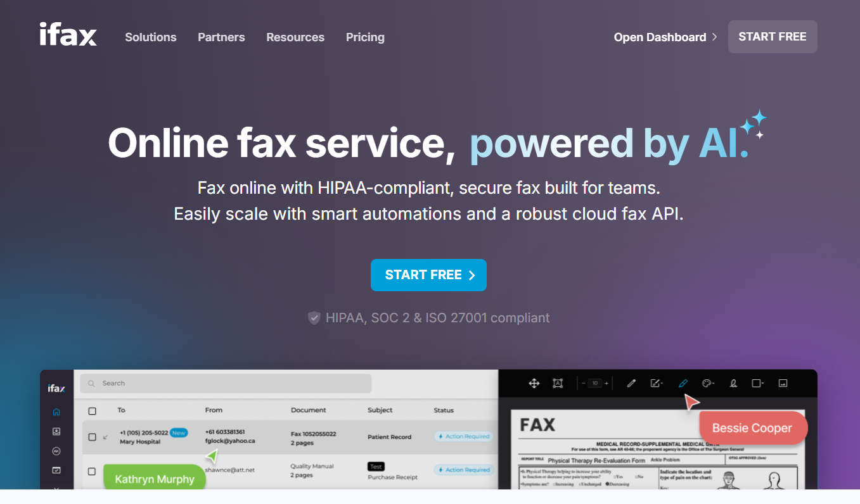860x504 pixels.
Task: Click the New badge next to the phone number
Action: [x=179, y=433]
